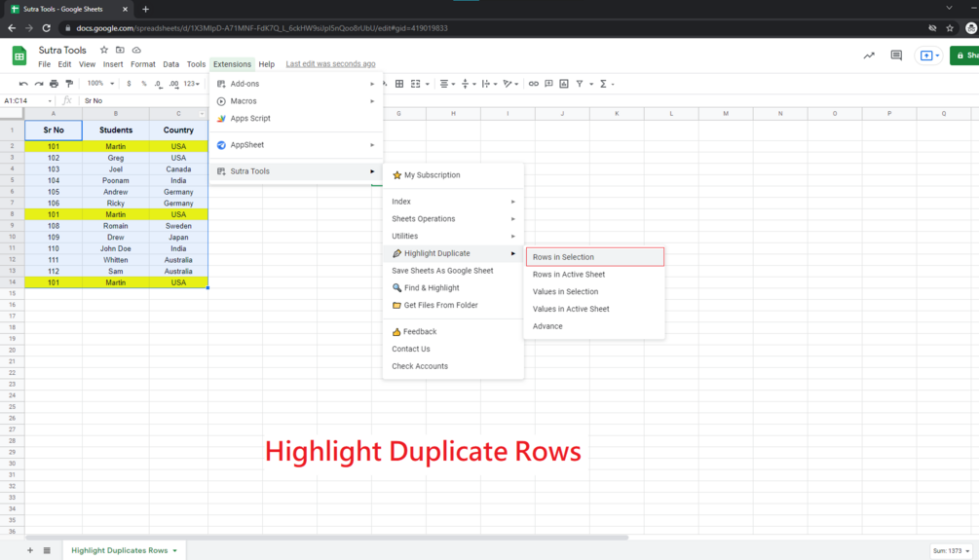
Task: Reload the page in browser
Action: tap(46, 28)
